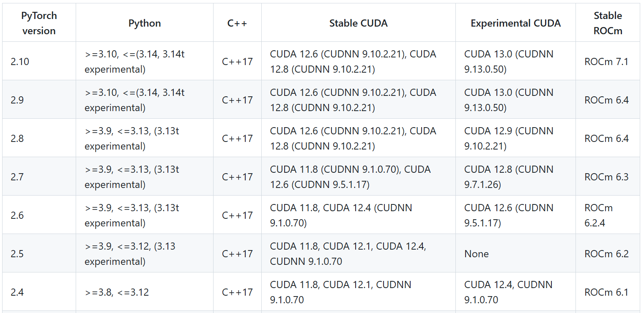
Task: Click the "Stable CUDA" column header
Action: 358,23
